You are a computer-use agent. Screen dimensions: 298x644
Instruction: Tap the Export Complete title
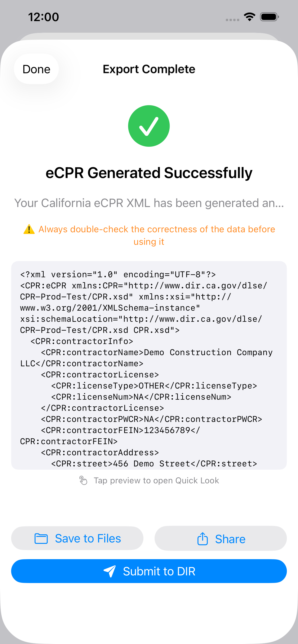coord(149,69)
